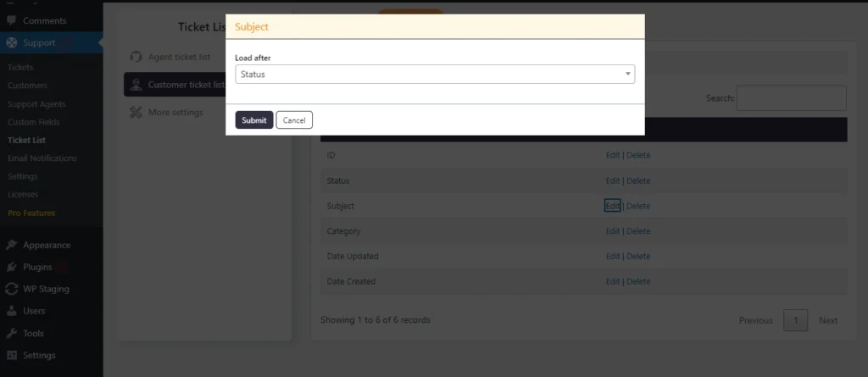Screen dimensions: 868x377
Task: Open the Support menu item
Action: (39, 42)
